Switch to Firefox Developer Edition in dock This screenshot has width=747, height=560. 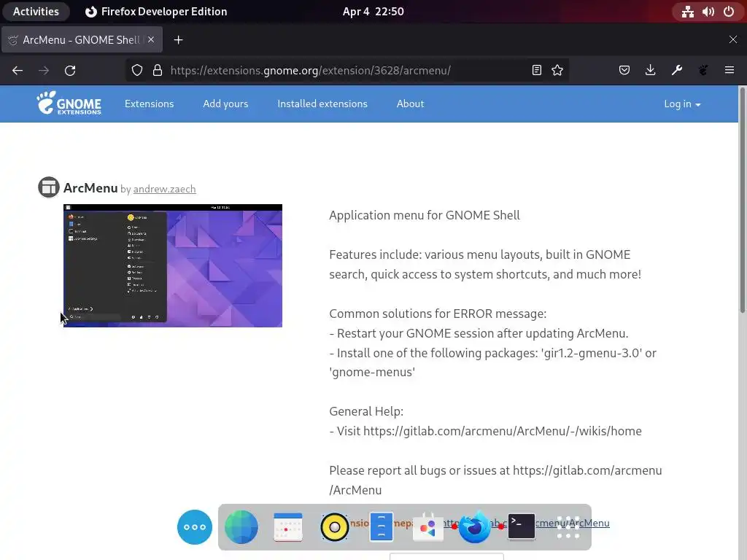474,527
